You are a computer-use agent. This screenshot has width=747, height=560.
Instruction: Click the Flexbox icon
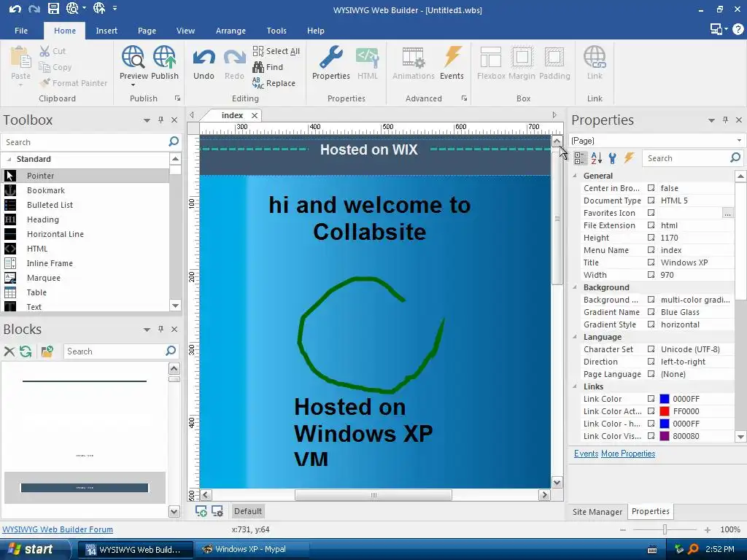(491, 57)
